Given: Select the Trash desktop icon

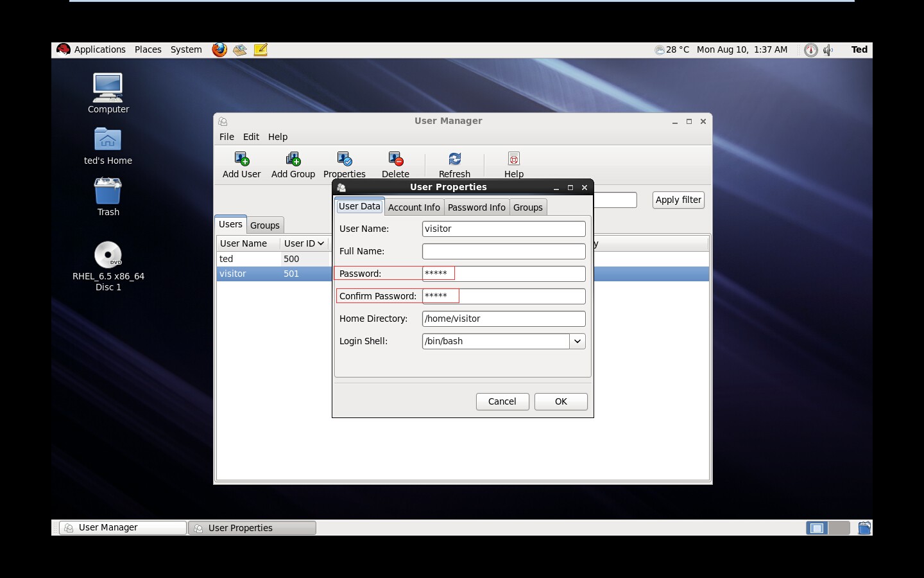Looking at the screenshot, I should (108, 197).
